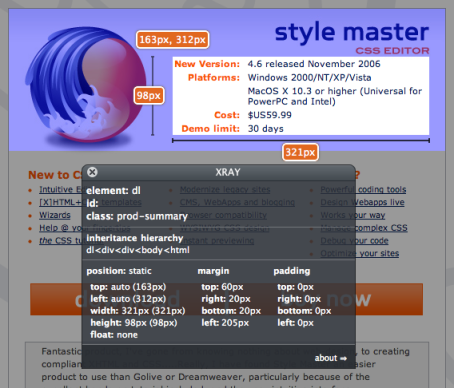Viewport: 454px width, 388px height.
Task: Click the style master heading logo text
Action: click(352, 32)
